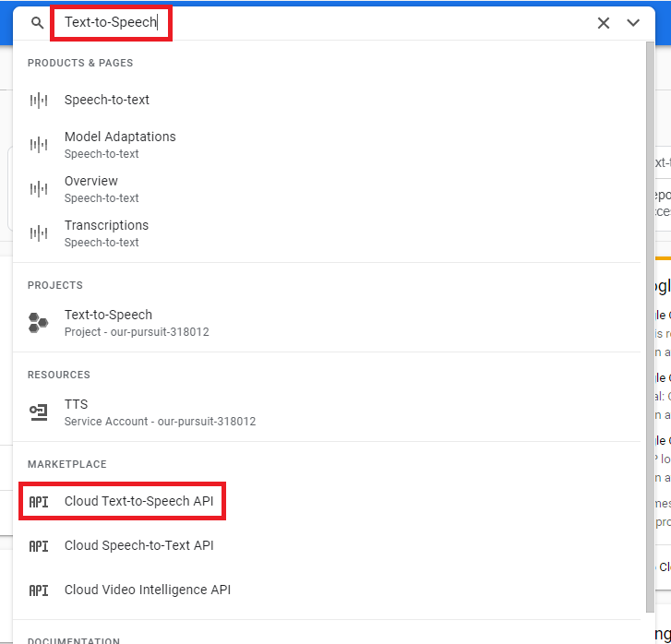The width and height of the screenshot is (671, 644).
Task: Open the Overview Speech-to-text page
Action: (91, 182)
